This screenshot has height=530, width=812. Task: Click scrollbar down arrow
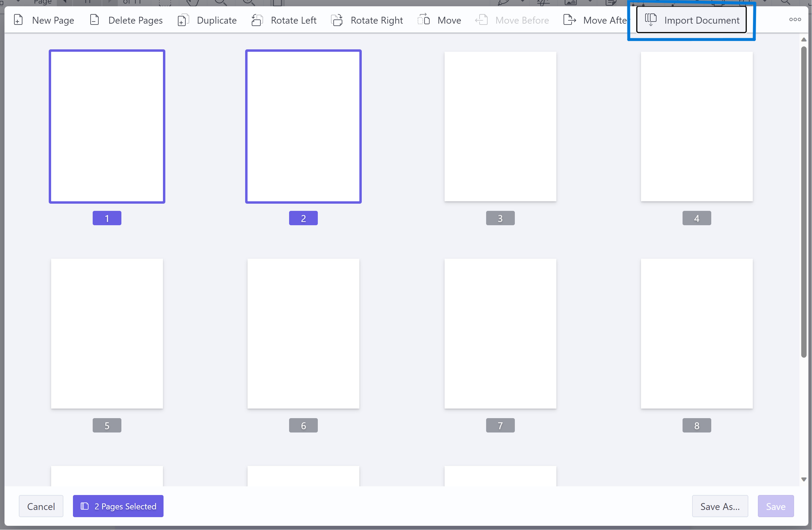[803, 479]
